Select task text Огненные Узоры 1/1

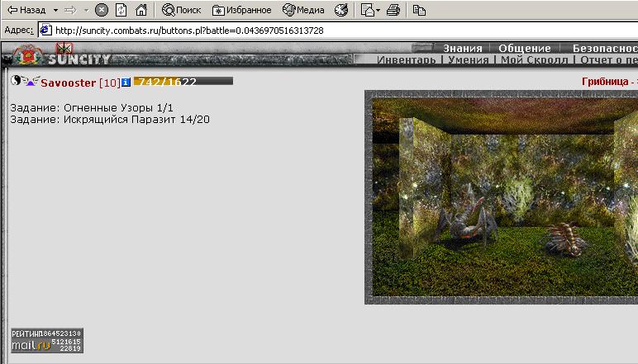[118, 108]
